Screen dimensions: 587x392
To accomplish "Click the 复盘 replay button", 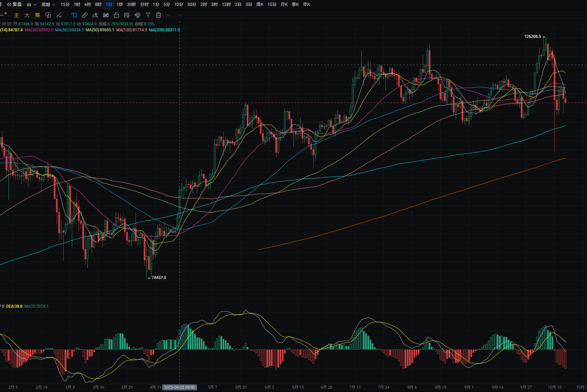I will click(15, 4).
